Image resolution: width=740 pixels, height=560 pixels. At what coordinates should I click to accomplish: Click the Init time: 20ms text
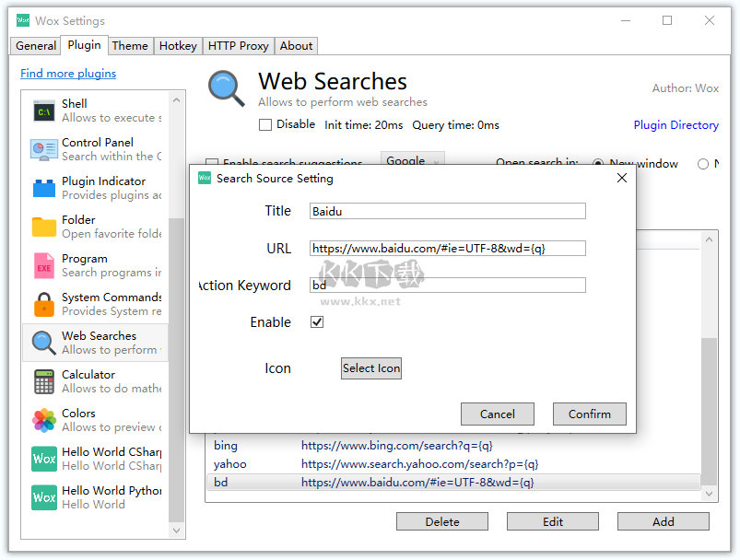point(363,125)
